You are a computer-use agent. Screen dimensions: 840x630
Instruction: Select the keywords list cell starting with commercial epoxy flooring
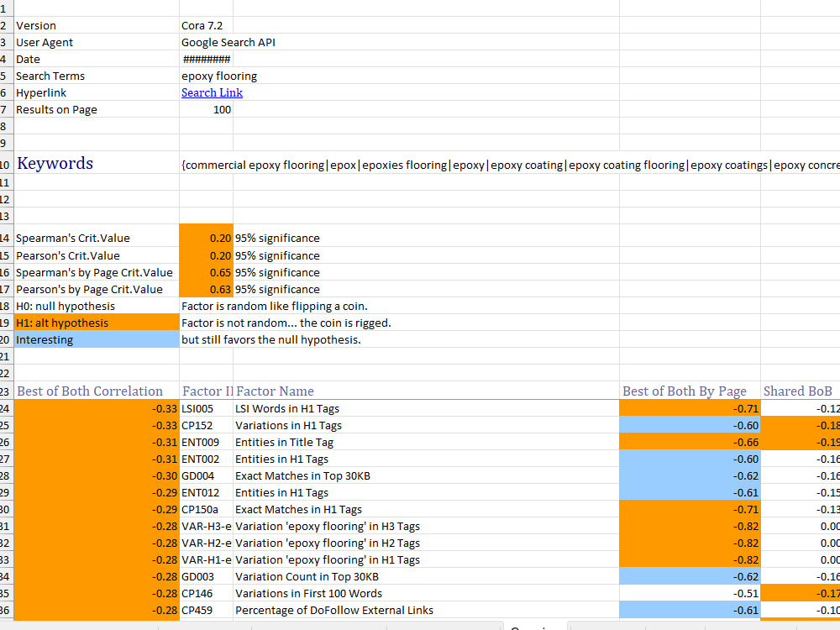(510, 165)
